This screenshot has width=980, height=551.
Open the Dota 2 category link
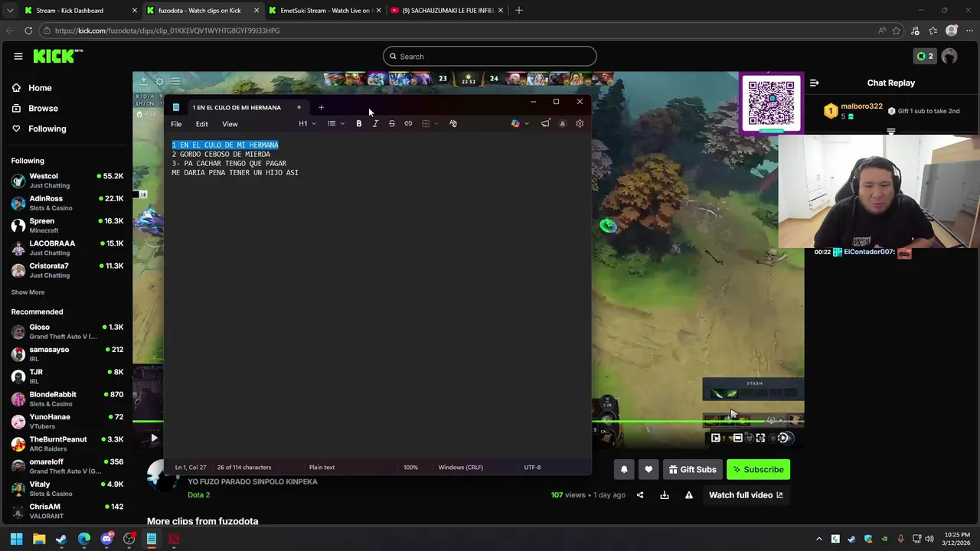198,494
